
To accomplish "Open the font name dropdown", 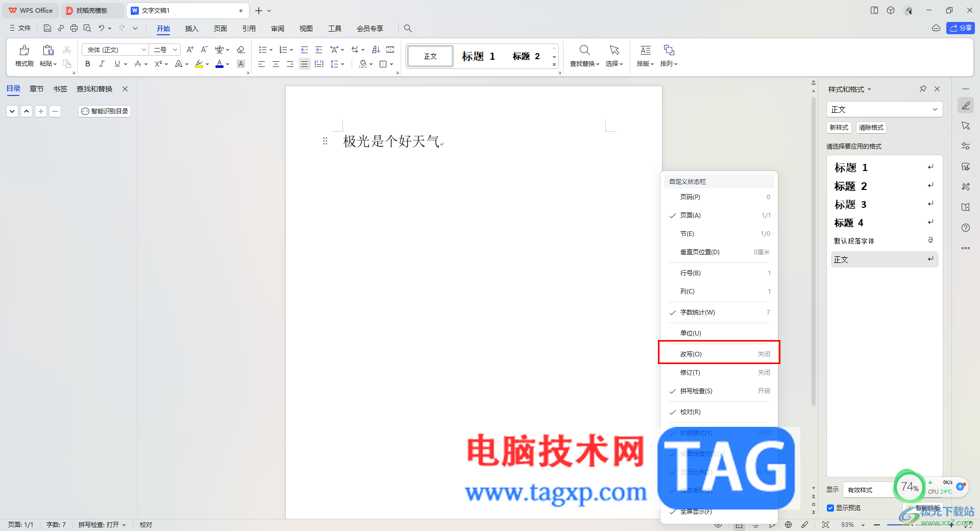I will tap(144, 50).
